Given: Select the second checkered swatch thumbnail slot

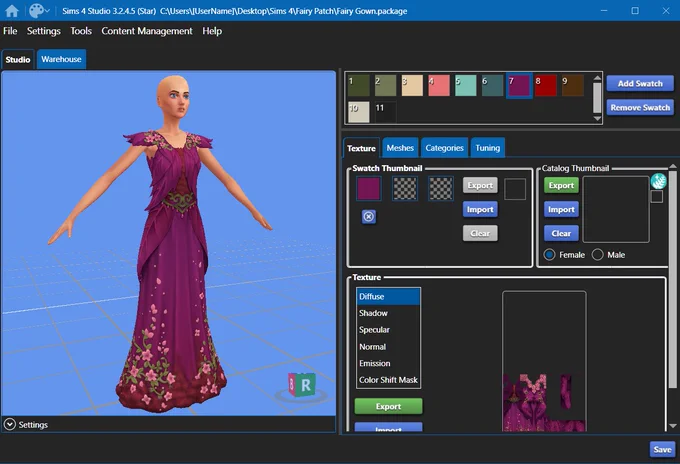Looking at the screenshot, I should coord(405,189).
